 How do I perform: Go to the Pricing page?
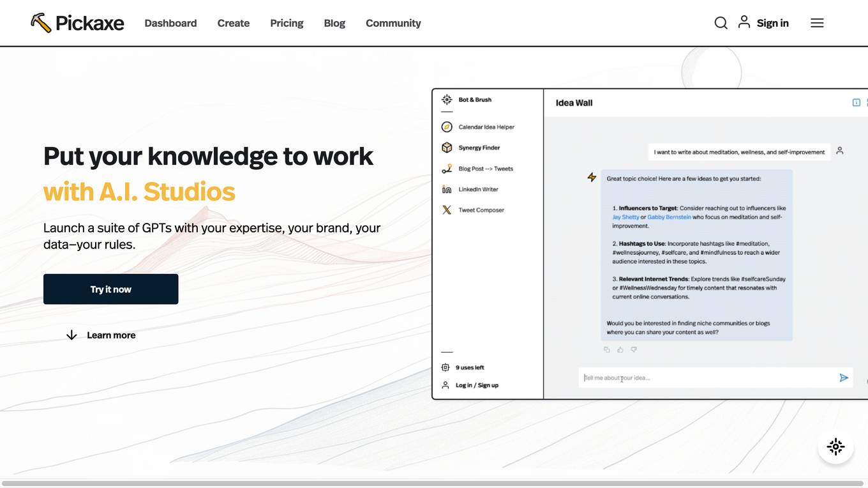click(x=287, y=23)
